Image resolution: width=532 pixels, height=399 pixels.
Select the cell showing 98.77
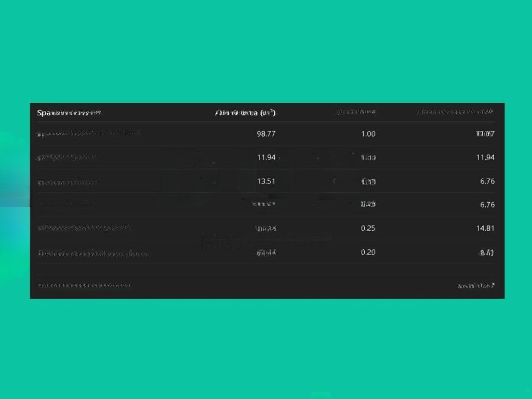click(x=266, y=134)
